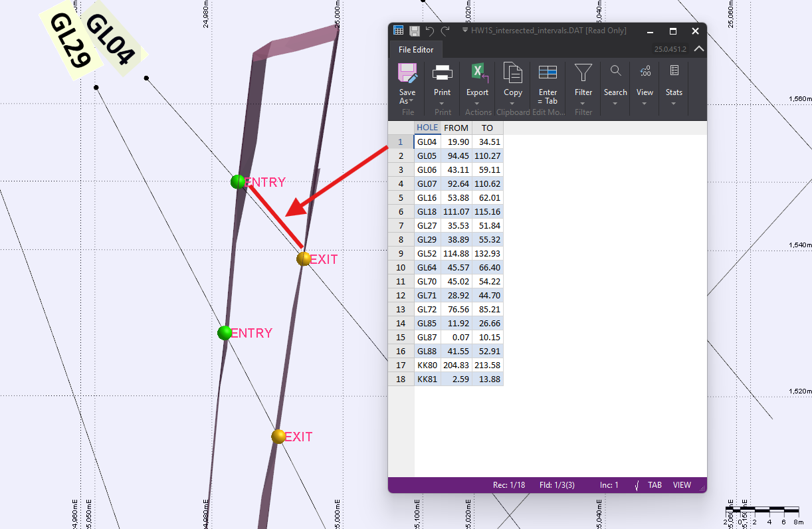Click the Save As icon
The height and width of the screenshot is (529, 812).
point(407,75)
